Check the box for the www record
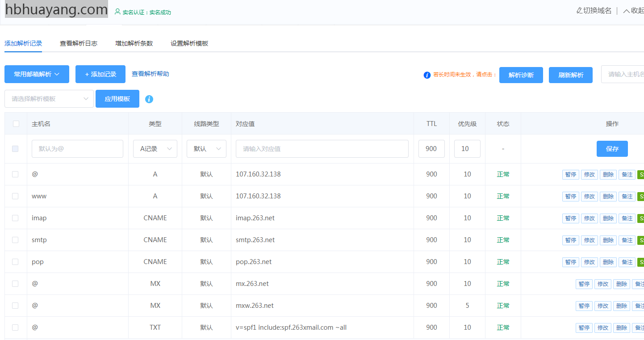The image size is (644, 340). pos(15,196)
